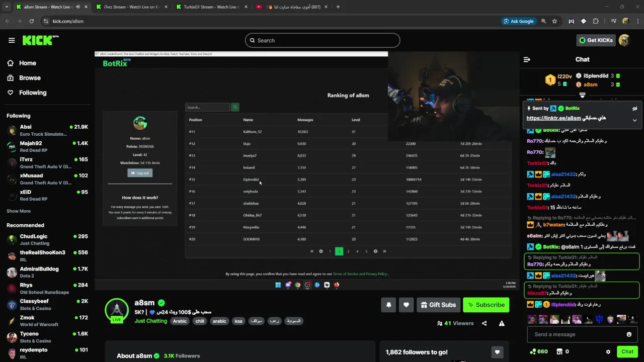The height and width of the screenshot is (362, 644).
Task: Open ChudLogic recommended channel
Action: 47,239
